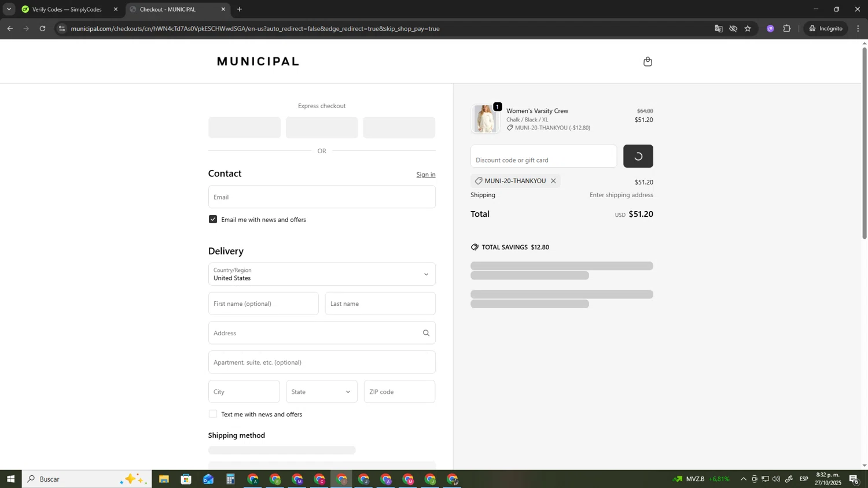The height and width of the screenshot is (488, 868).
Task: Bookmark this page with the star icon
Action: pyautogui.click(x=748, y=28)
